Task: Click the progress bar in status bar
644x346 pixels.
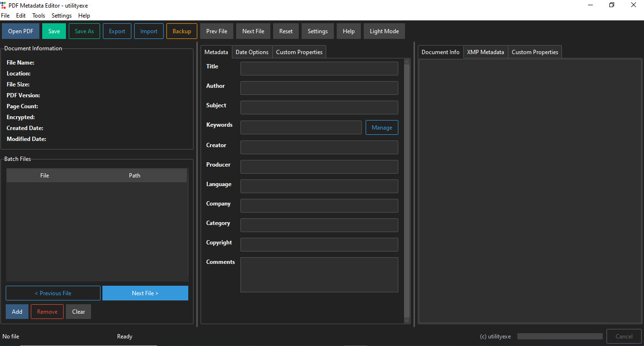Action: pyautogui.click(x=560, y=336)
